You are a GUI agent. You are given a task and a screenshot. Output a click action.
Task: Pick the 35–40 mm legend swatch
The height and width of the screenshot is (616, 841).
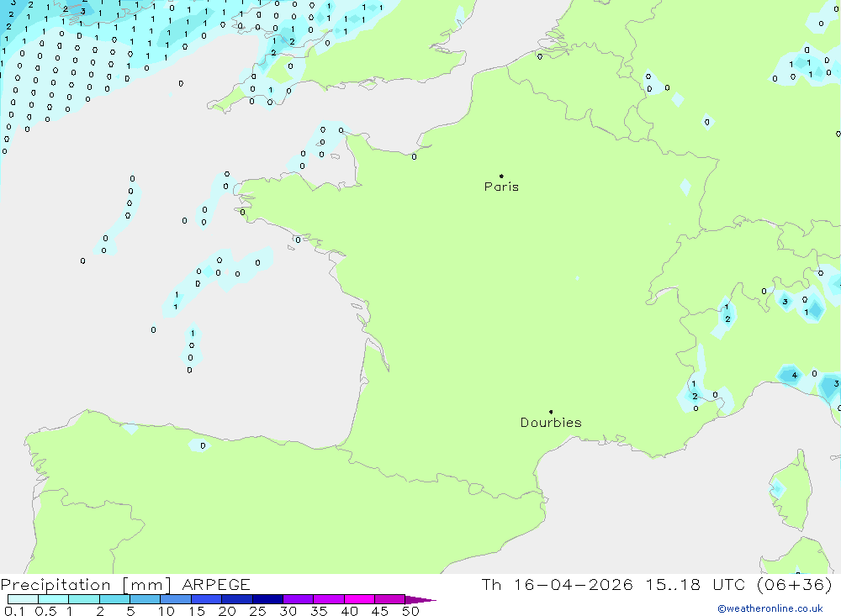329,599
